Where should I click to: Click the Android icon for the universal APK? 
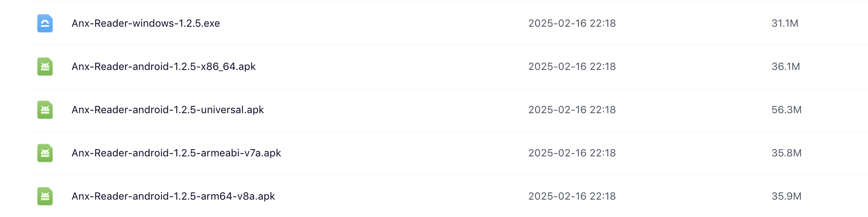(x=45, y=110)
